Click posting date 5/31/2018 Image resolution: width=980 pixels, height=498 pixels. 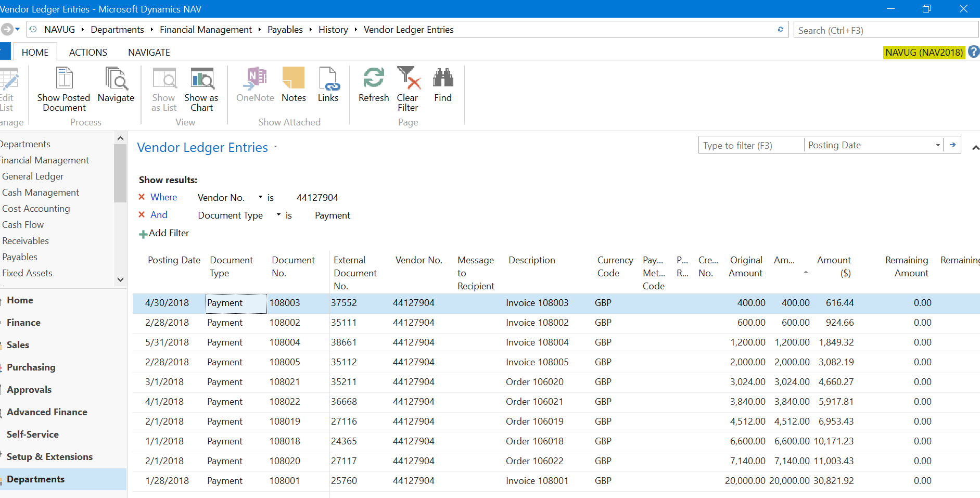pos(167,342)
